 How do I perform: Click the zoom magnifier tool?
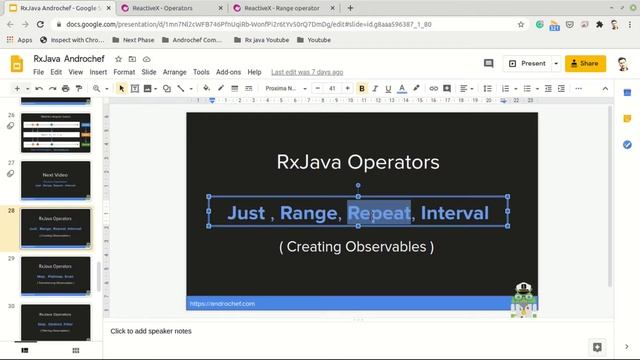tap(96, 89)
